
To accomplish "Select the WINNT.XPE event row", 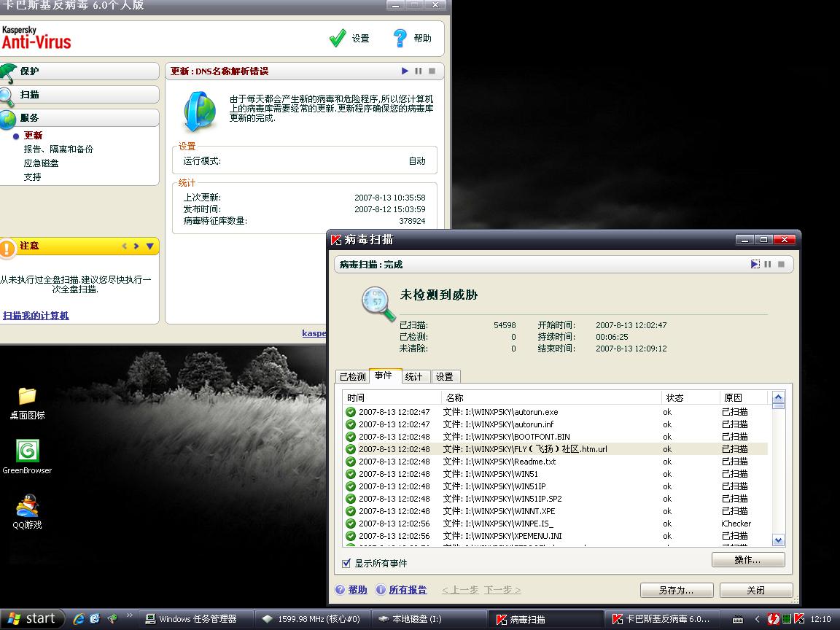I will pyautogui.click(x=556, y=511).
